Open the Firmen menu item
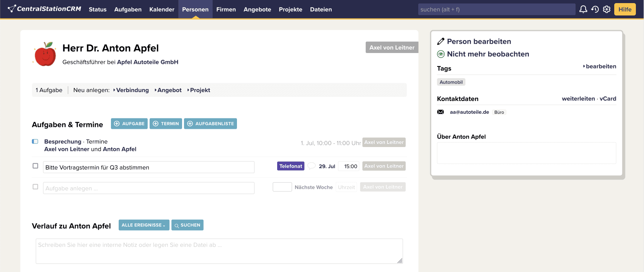Image resolution: width=644 pixels, height=272 pixels. click(x=226, y=9)
